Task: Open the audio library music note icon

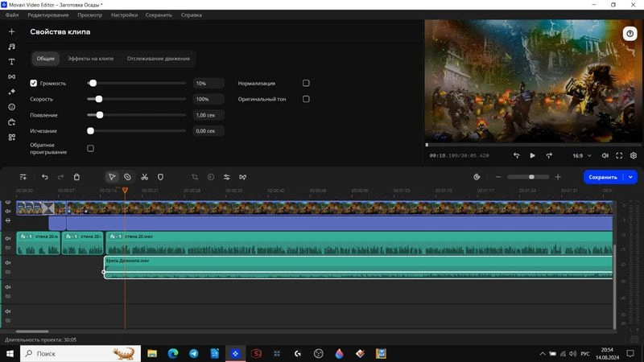Action: [11, 47]
